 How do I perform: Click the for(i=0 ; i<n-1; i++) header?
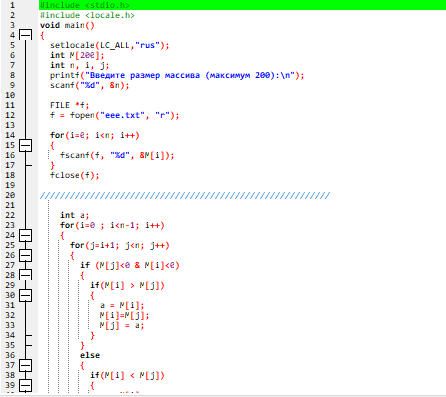[x=112, y=225]
